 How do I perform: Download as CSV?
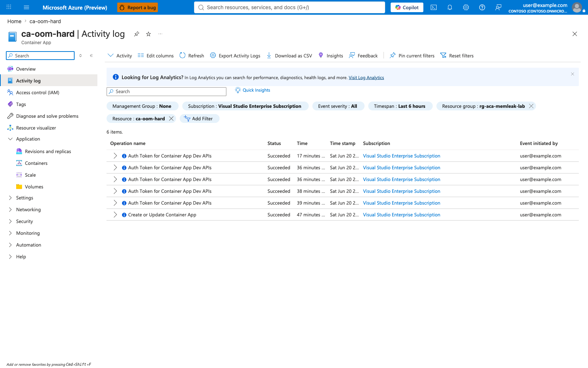[289, 56]
